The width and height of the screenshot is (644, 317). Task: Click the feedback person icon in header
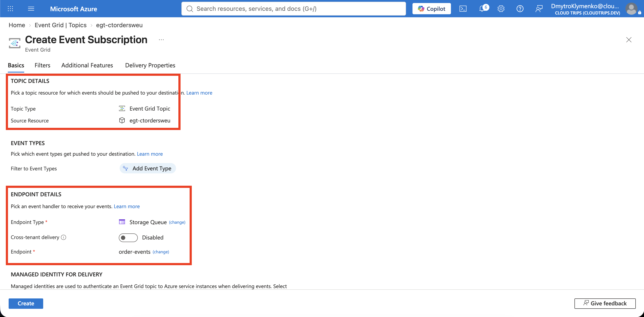tap(539, 9)
